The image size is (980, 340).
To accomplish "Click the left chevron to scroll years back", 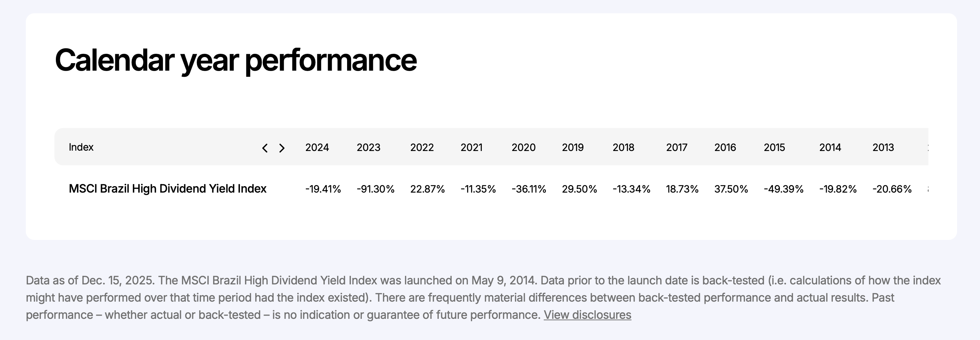I will pyautogui.click(x=265, y=148).
